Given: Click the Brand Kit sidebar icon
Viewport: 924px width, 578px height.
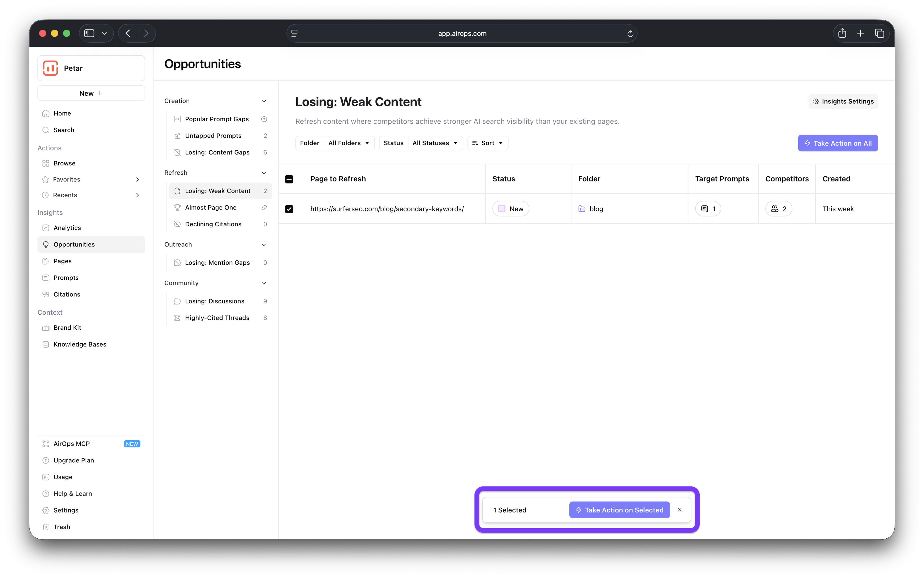Looking at the screenshot, I should [x=46, y=328].
